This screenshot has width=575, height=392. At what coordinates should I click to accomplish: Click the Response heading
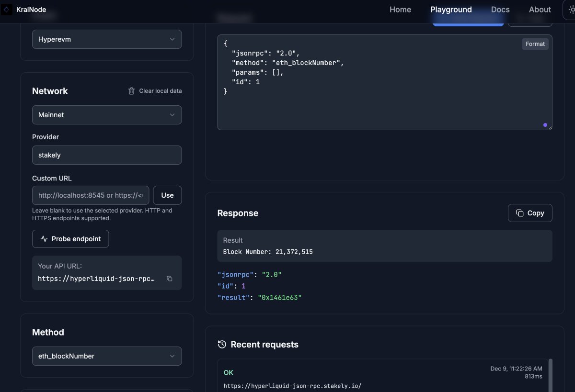pyautogui.click(x=238, y=213)
